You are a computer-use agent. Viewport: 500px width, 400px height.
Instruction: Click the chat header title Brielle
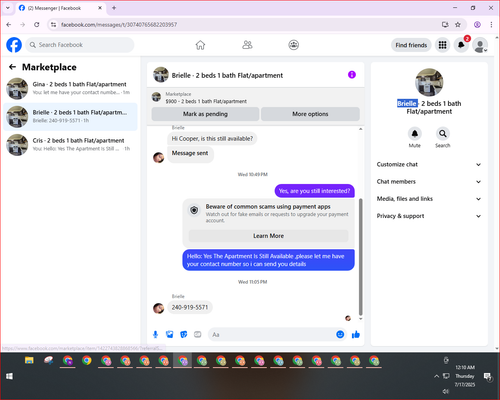click(227, 75)
